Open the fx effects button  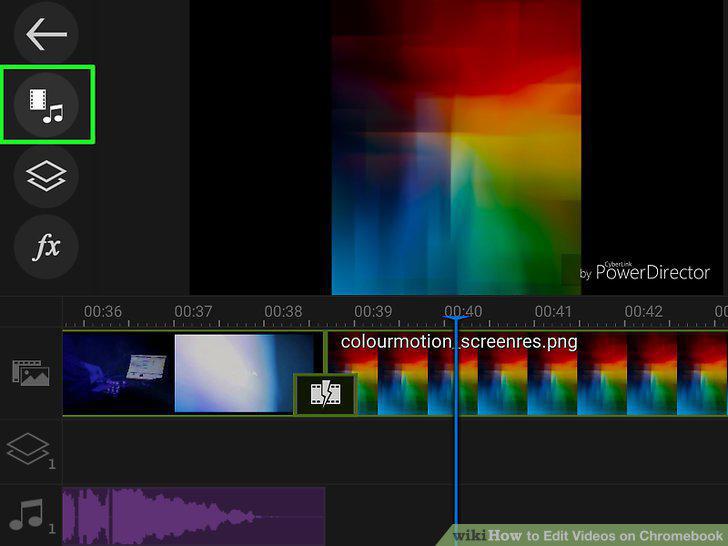[46, 247]
